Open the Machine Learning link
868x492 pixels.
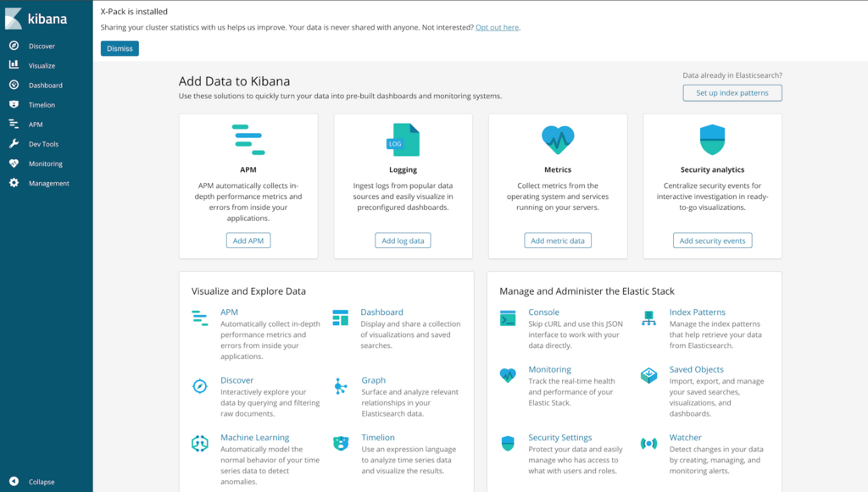click(x=254, y=437)
